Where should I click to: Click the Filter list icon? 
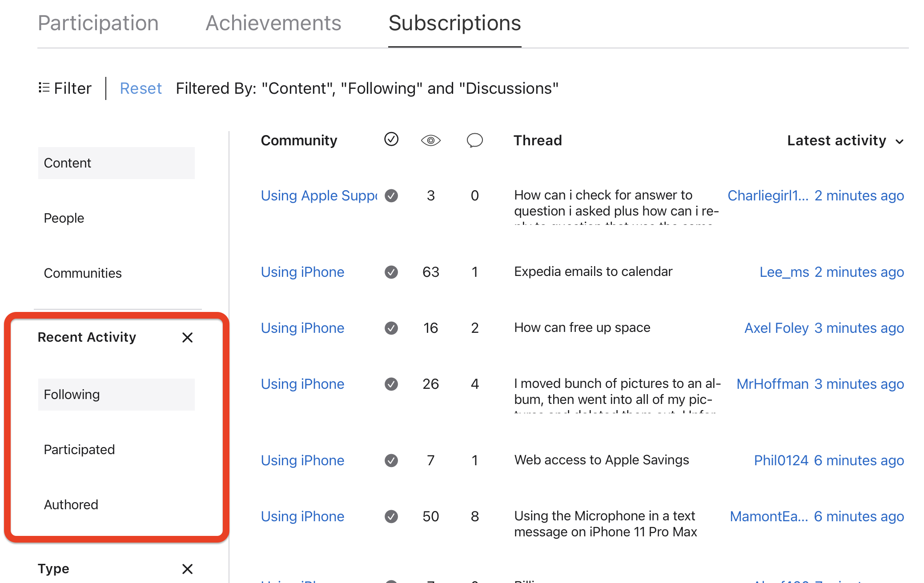click(x=44, y=88)
